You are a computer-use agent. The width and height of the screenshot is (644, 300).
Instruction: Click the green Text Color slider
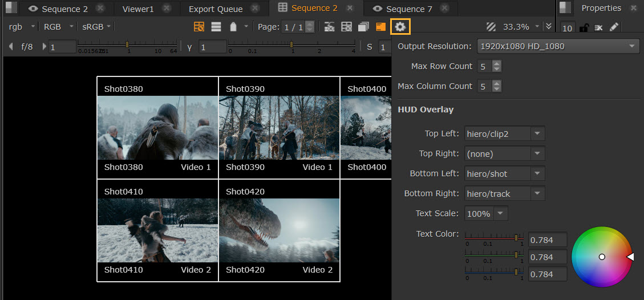[494, 256]
